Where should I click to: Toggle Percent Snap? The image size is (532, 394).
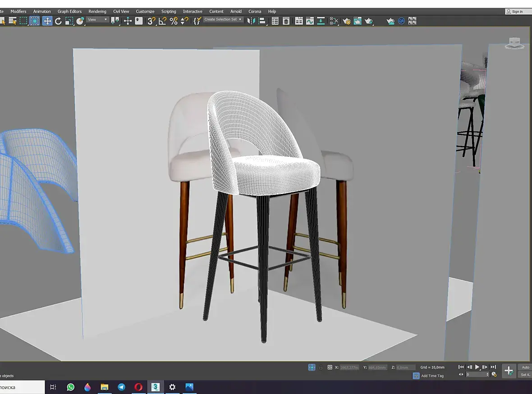(x=174, y=21)
